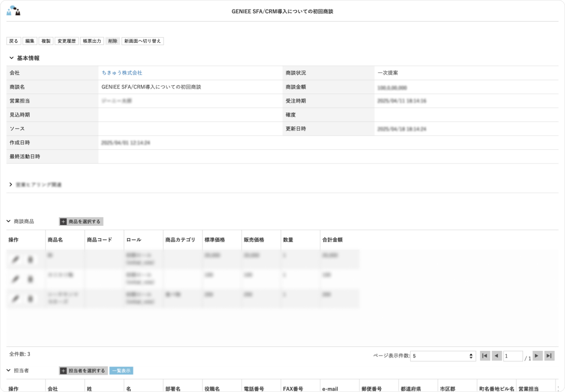Delete second product row trash icon

pyautogui.click(x=30, y=279)
